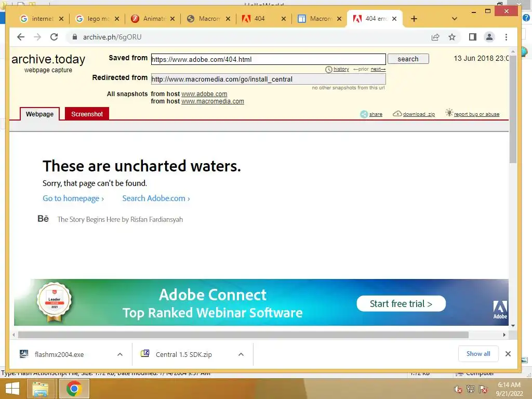This screenshot has width=532, height=399.
Task: Click the vertical scrollbar thumb
Action: pos(513,109)
